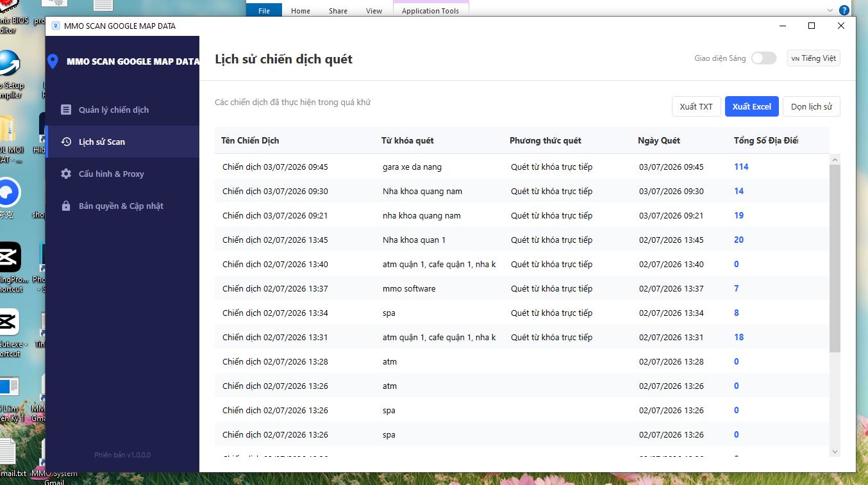Open the File tab in Explorer ribbon
Screen dimensions: 868x485
264,11
